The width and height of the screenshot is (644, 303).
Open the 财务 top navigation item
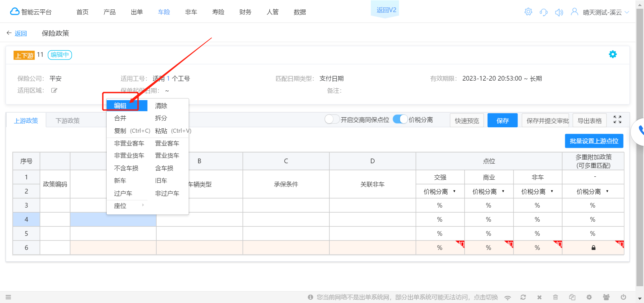[245, 12]
